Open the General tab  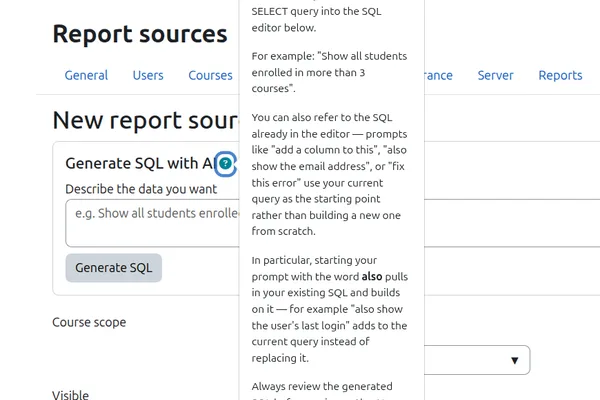pos(86,75)
